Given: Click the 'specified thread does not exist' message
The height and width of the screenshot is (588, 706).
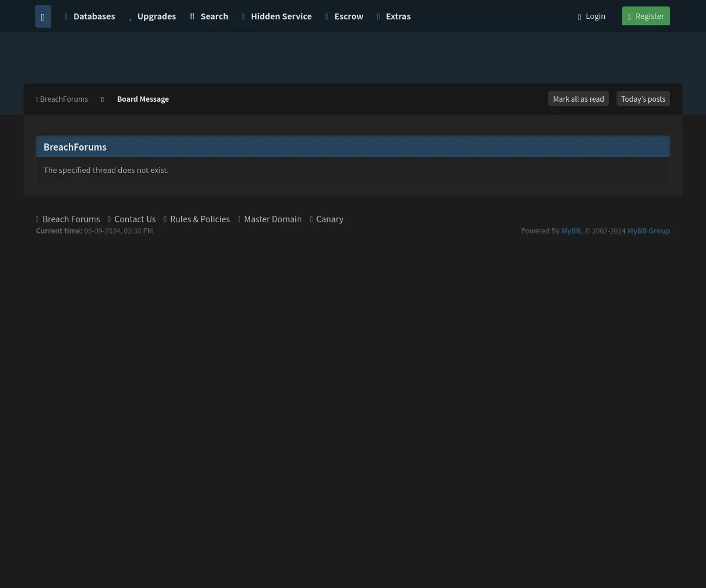Looking at the screenshot, I should point(106,170).
